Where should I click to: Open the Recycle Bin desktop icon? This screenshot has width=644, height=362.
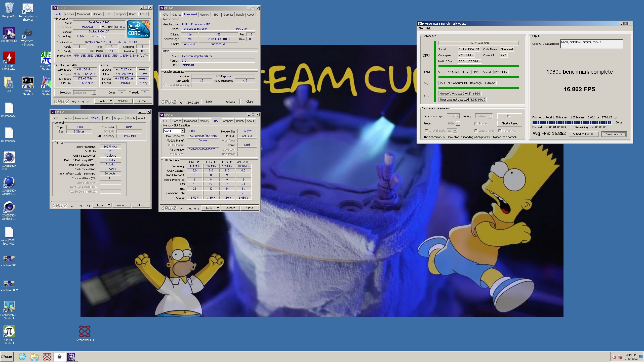click(9, 11)
